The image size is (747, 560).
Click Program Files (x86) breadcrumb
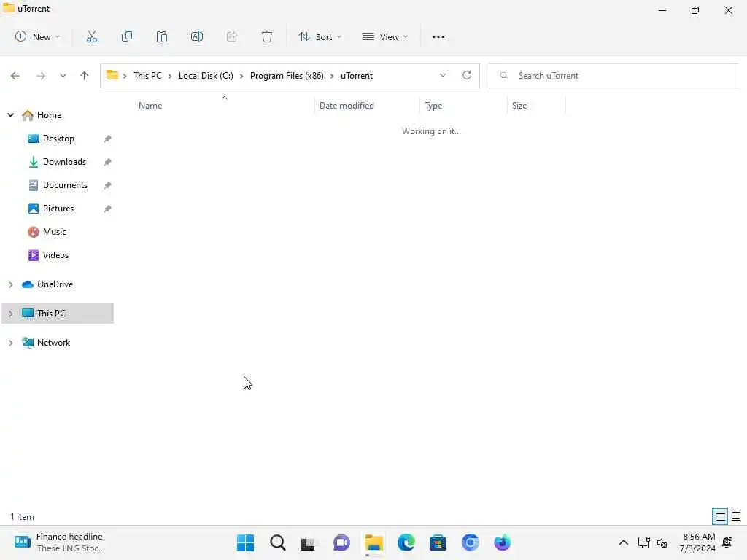(287, 76)
